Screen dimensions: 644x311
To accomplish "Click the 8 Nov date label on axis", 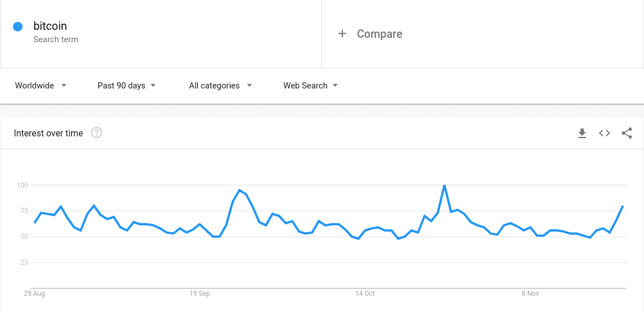I will tap(530, 294).
